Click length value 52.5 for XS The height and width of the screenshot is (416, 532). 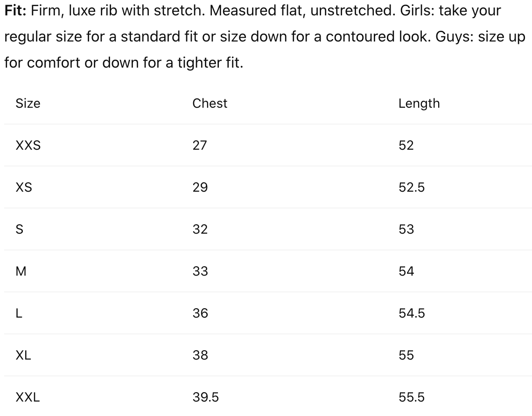tap(411, 187)
